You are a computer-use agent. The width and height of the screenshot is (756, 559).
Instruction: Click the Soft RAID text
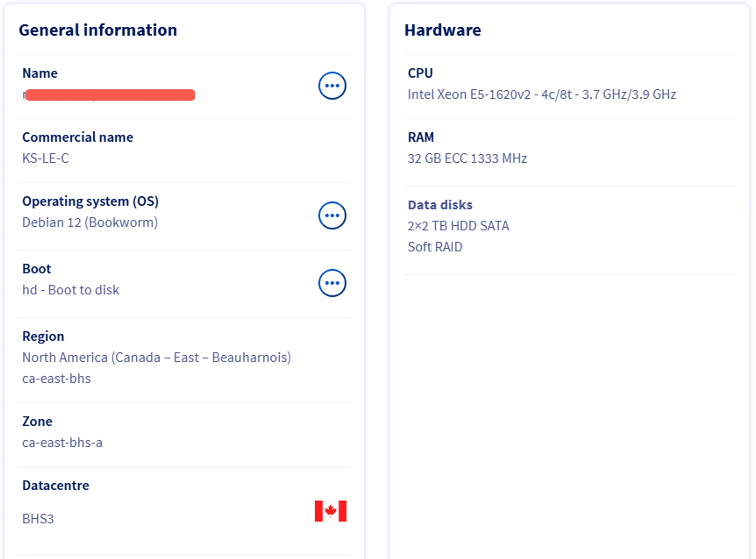point(435,247)
